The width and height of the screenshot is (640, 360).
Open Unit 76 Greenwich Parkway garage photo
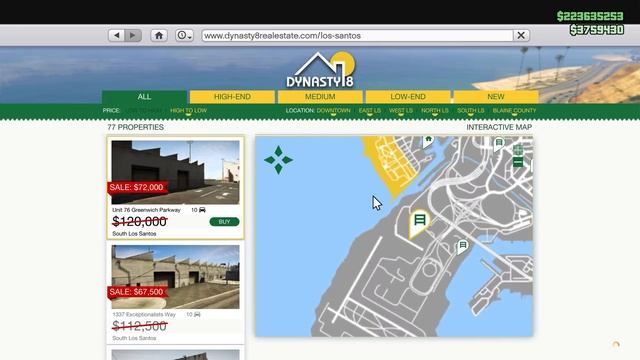(176, 172)
